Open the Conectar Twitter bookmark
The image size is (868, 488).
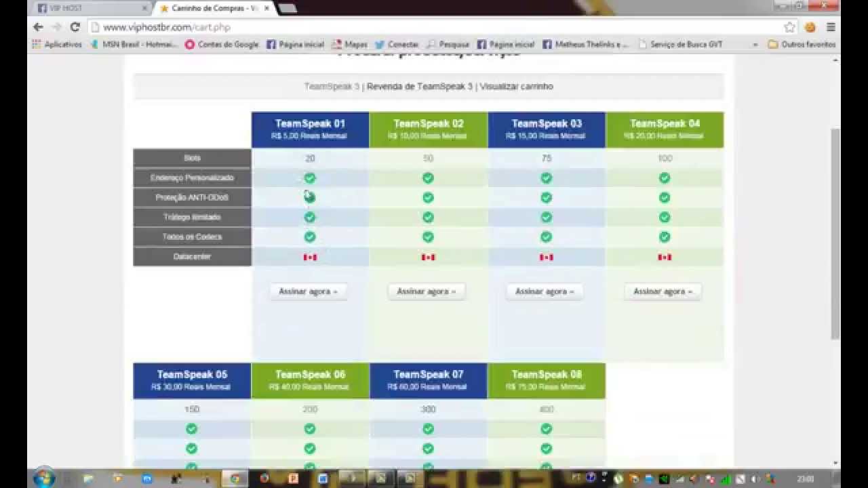click(397, 44)
